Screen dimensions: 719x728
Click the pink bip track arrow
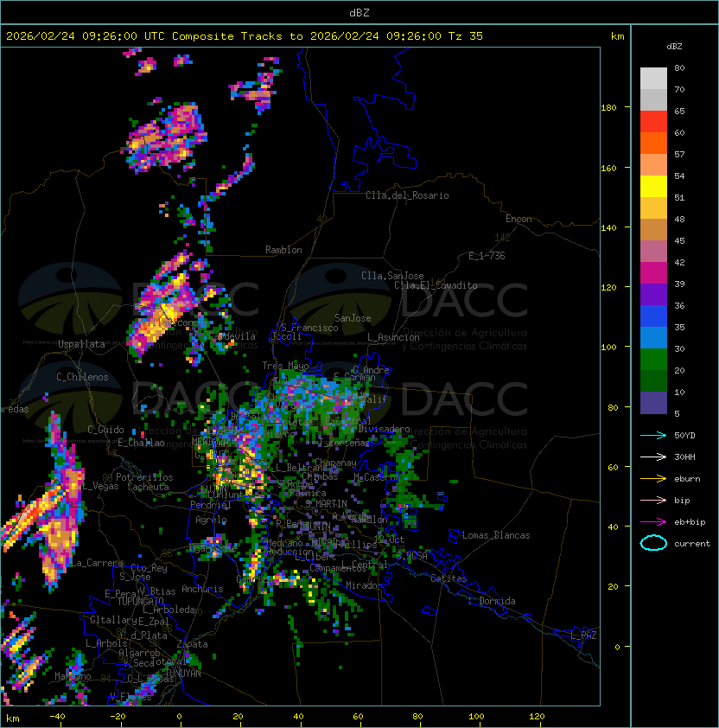pos(653,501)
